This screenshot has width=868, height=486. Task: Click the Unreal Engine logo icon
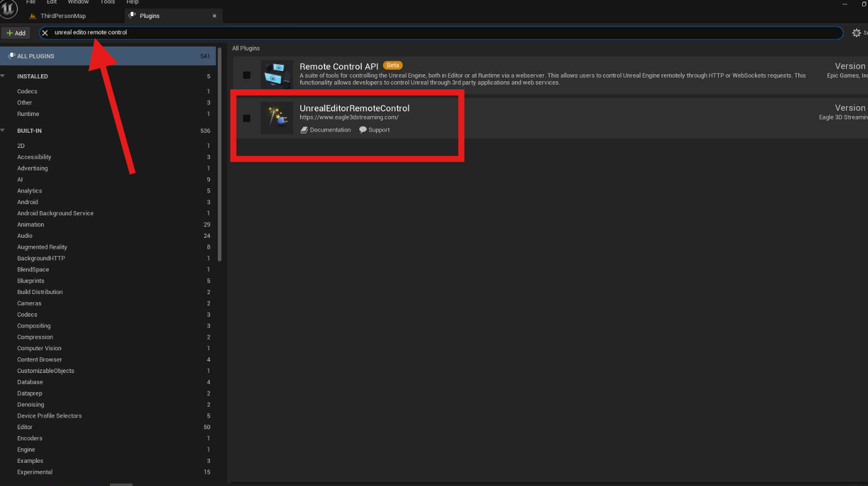pos(8,9)
